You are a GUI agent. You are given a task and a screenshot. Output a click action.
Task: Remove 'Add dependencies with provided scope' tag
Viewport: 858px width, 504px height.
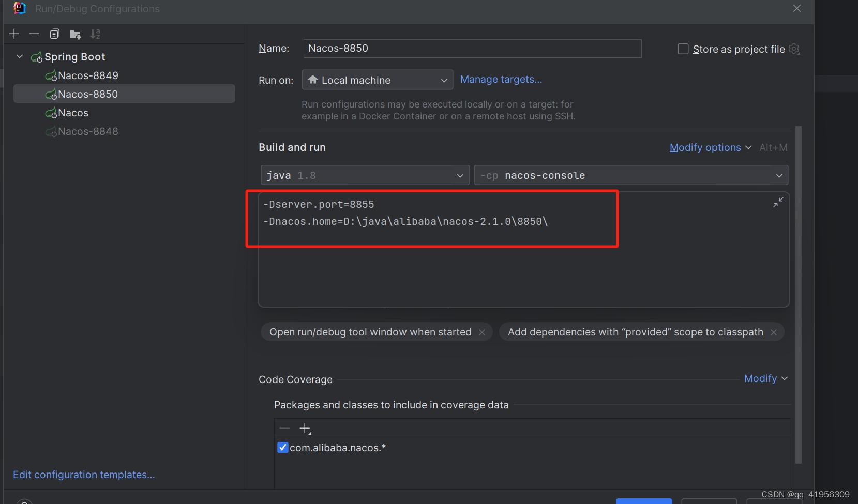tap(774, 332)
